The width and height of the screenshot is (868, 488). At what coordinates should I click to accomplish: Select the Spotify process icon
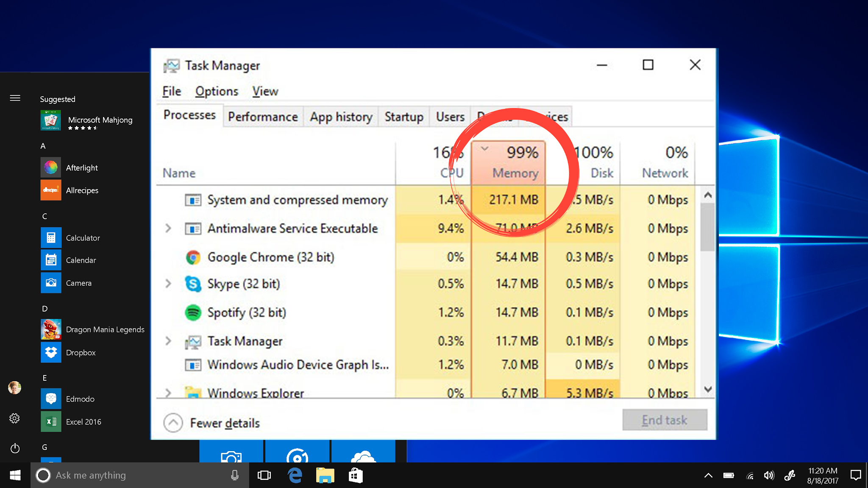[x=193, y=313]
